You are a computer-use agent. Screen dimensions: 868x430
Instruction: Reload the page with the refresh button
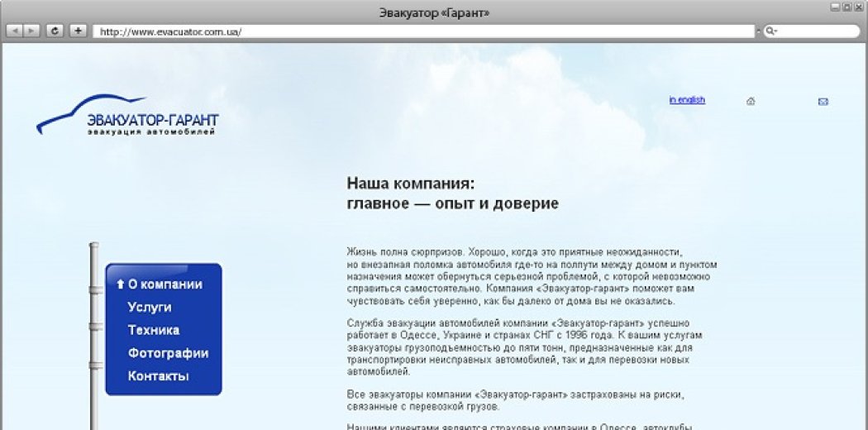55,31
